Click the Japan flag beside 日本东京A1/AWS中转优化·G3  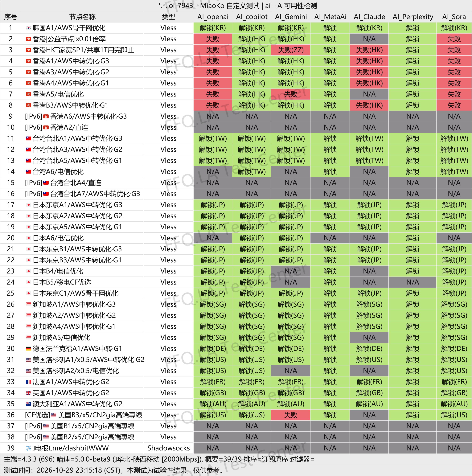click(x=29, y=205)
